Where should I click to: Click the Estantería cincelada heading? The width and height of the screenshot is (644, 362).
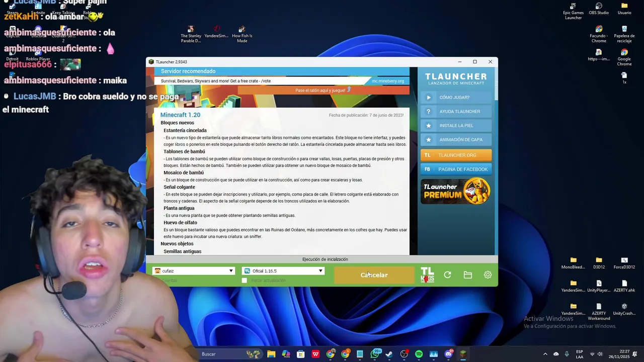coord(185,130)
